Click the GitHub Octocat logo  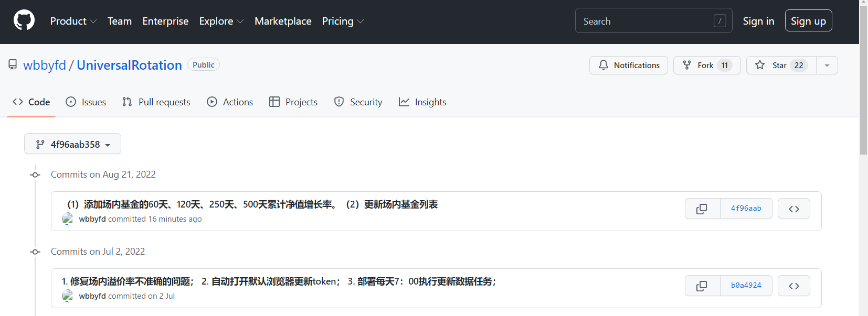[24, 21]
